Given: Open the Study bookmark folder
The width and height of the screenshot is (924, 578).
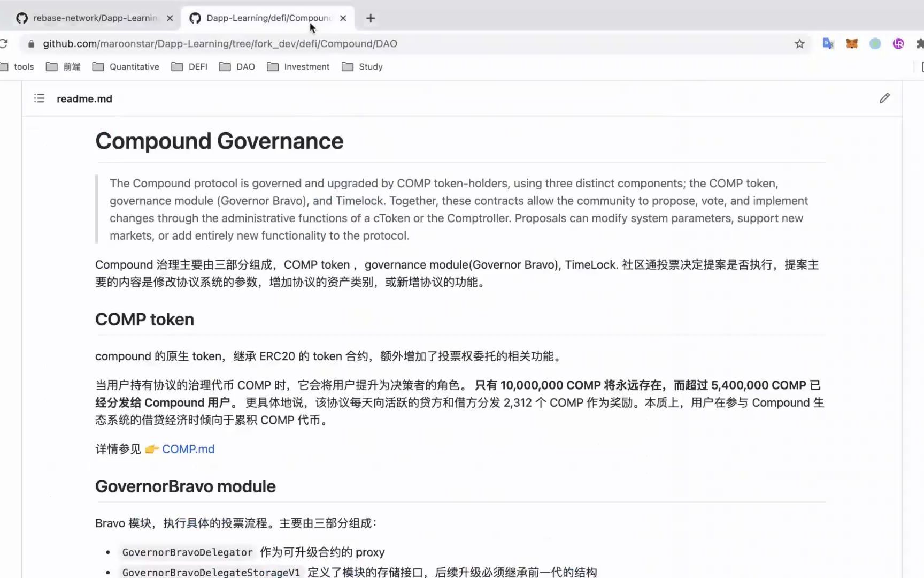Looking at the screenshot, I should click(x=362, y=67).
